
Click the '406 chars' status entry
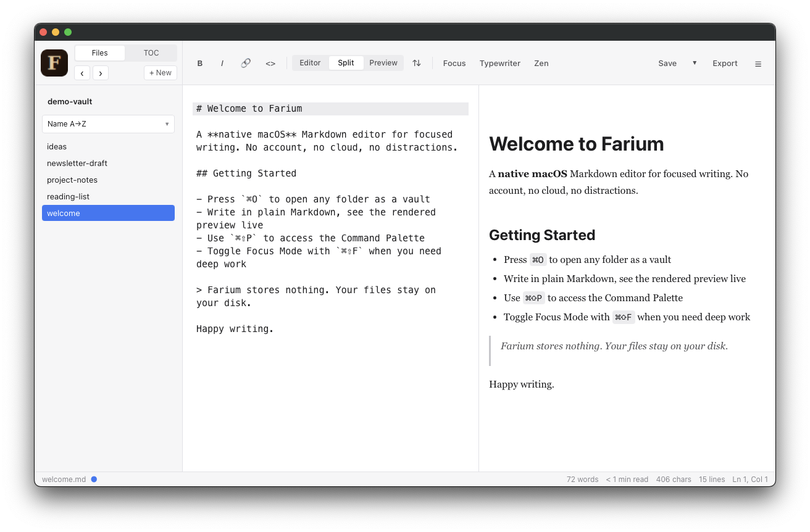[x=674, y=480]
